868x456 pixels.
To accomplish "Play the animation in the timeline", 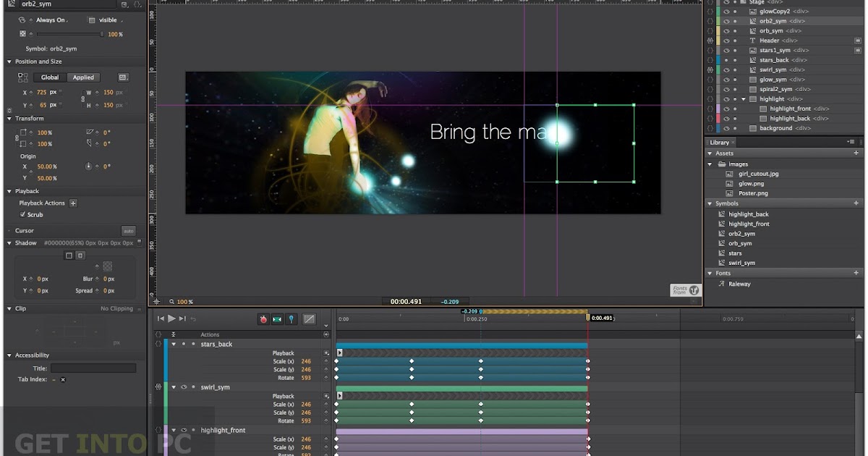I will (171, 318).
